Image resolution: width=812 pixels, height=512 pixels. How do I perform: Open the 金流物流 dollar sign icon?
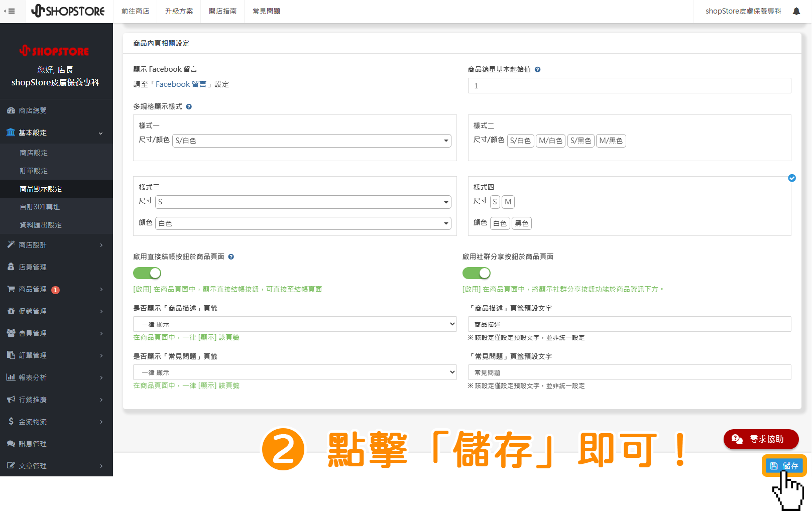coord(11,421)
